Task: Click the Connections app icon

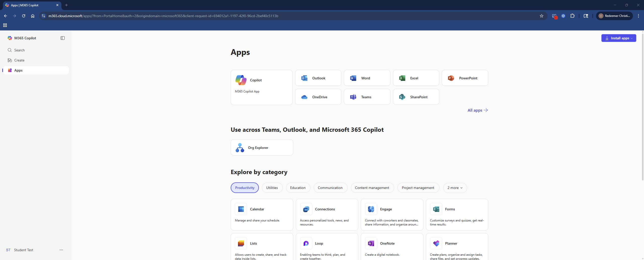Action: 306,209
